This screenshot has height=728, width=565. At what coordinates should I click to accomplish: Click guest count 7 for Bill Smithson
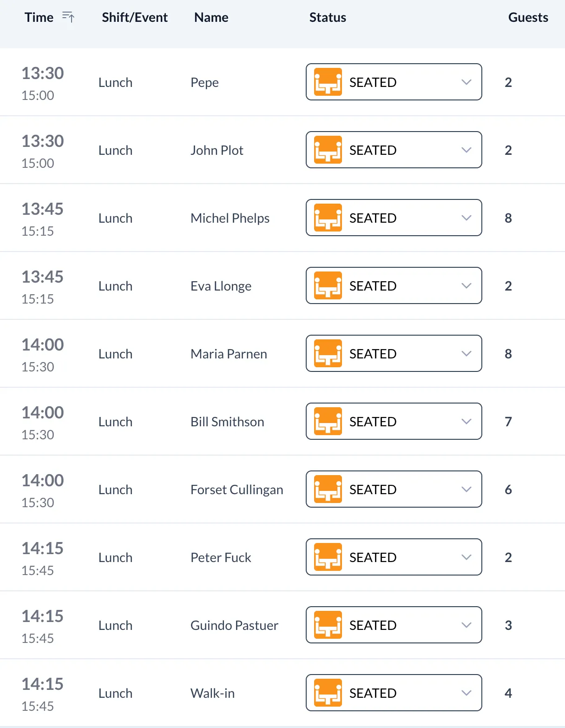(x=508, y=422)
